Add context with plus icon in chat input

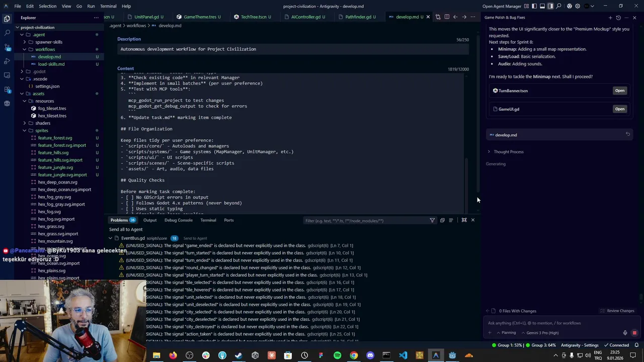tap(490, 333)
